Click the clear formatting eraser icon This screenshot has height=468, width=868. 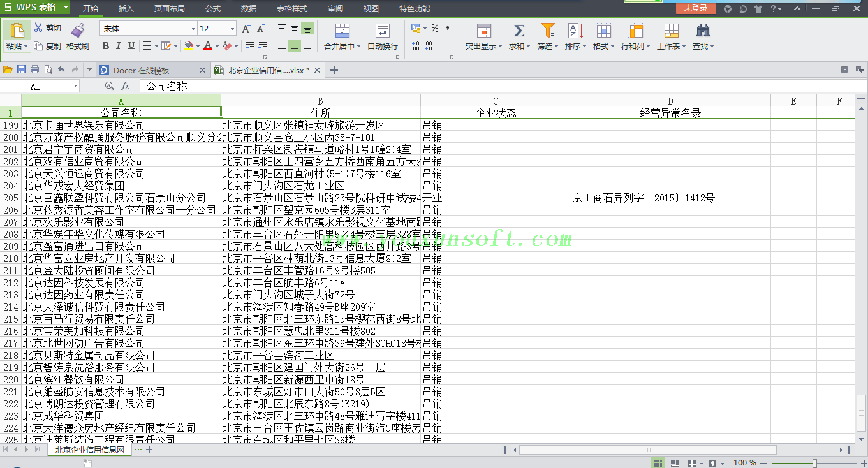[x=227, y=46]
